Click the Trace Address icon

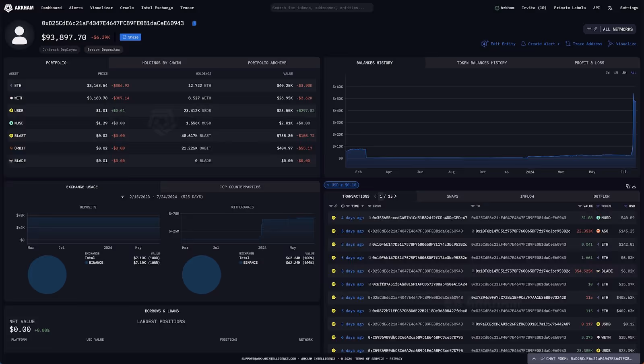pyautogui.click(x=568, y=43)
